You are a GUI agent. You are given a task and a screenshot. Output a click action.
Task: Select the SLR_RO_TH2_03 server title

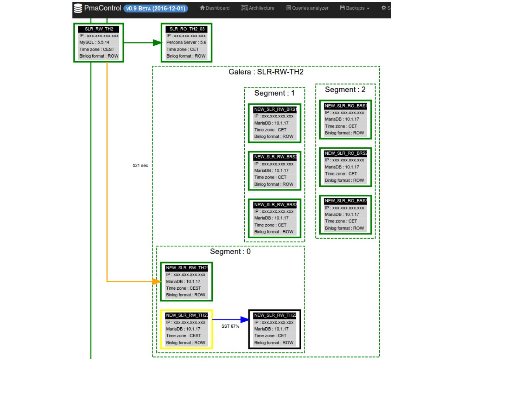(187, 29)
